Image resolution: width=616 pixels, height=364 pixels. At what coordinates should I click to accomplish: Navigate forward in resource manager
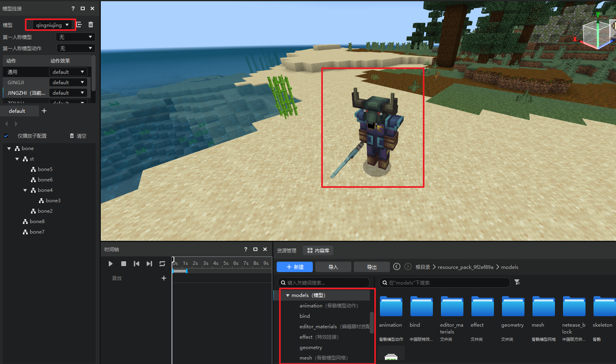click(x=408, y=266)
